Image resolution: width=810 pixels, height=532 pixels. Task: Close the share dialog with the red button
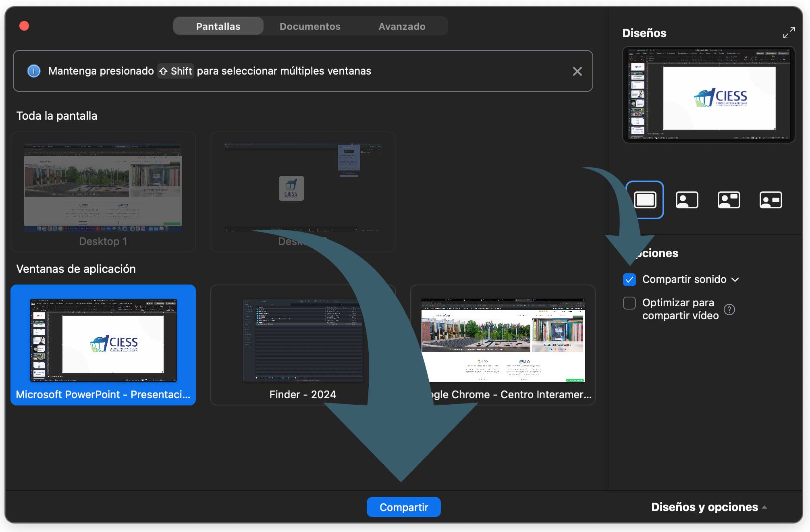(24, 26)
